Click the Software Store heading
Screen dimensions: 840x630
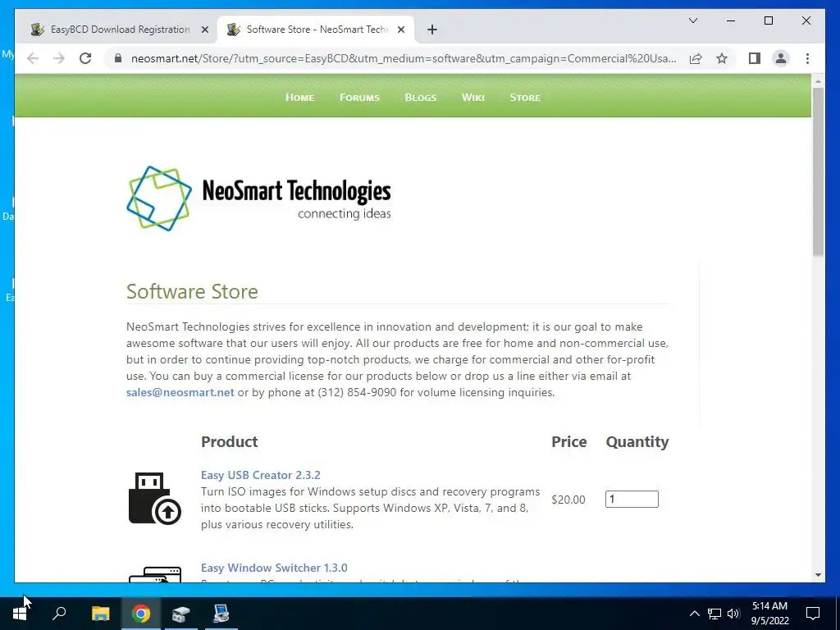point(192,291)
